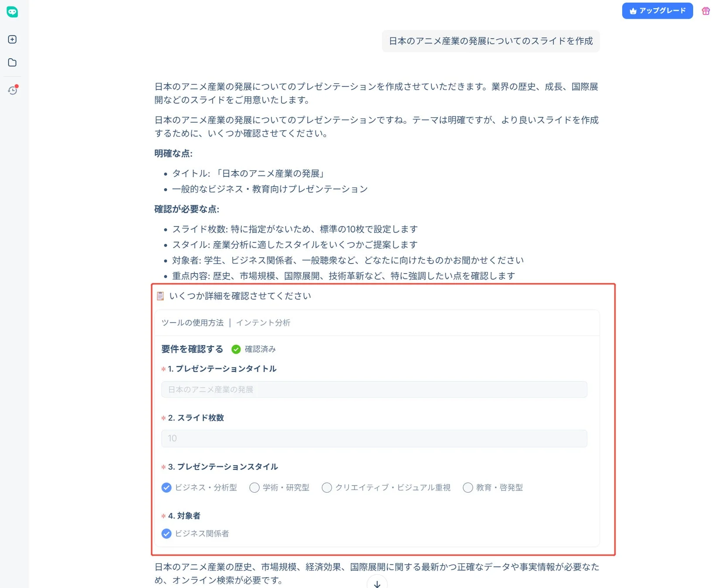718x588 pixels.
Task: Expand the 要件を確認する section
Action: tap(191, 349)
